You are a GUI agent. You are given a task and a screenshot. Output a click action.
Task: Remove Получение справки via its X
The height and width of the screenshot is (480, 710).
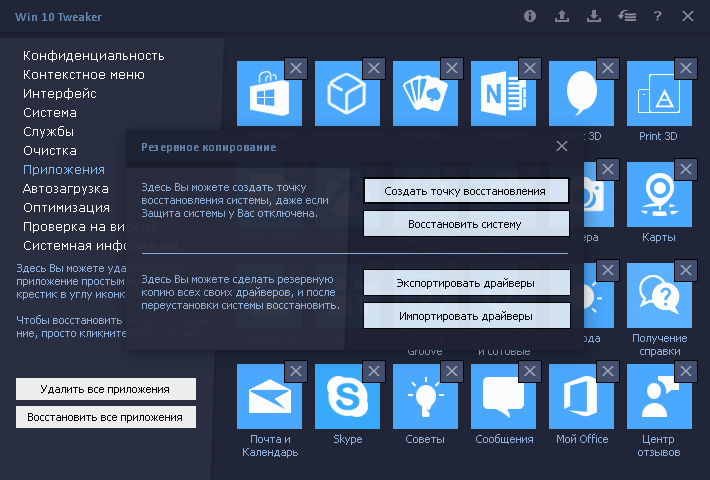tap(686, 270)
